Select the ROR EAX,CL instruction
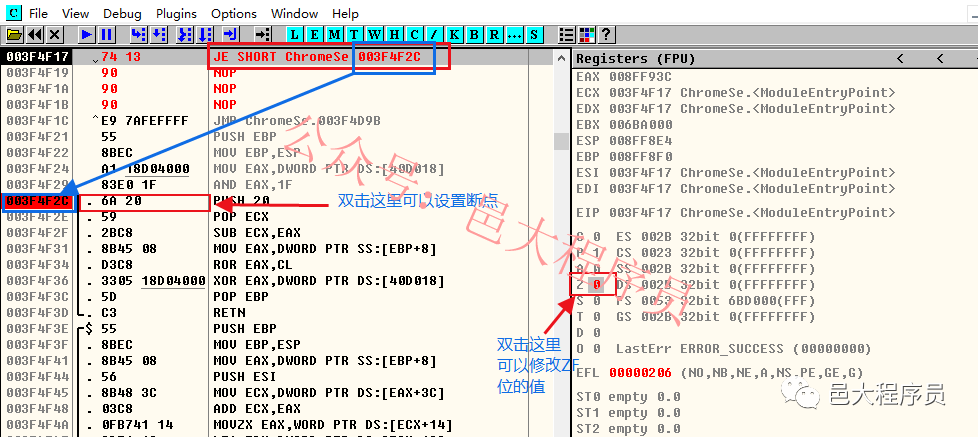 coord(253,265)
